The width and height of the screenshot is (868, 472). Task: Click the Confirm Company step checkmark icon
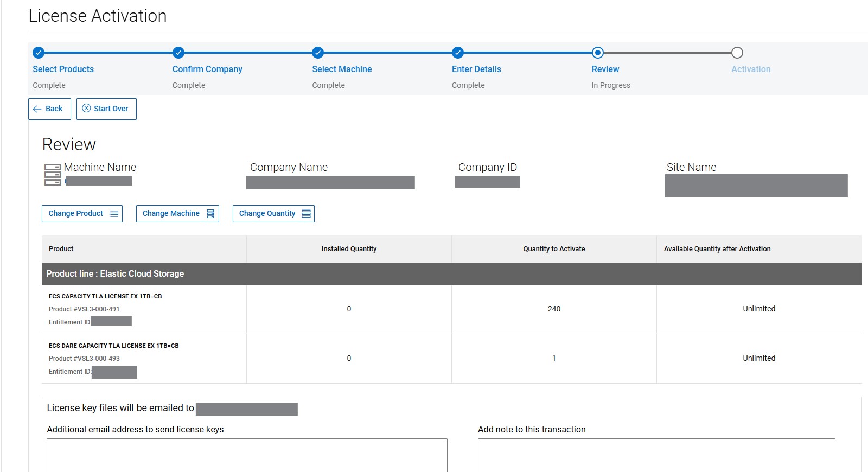[x=178, y=53]
